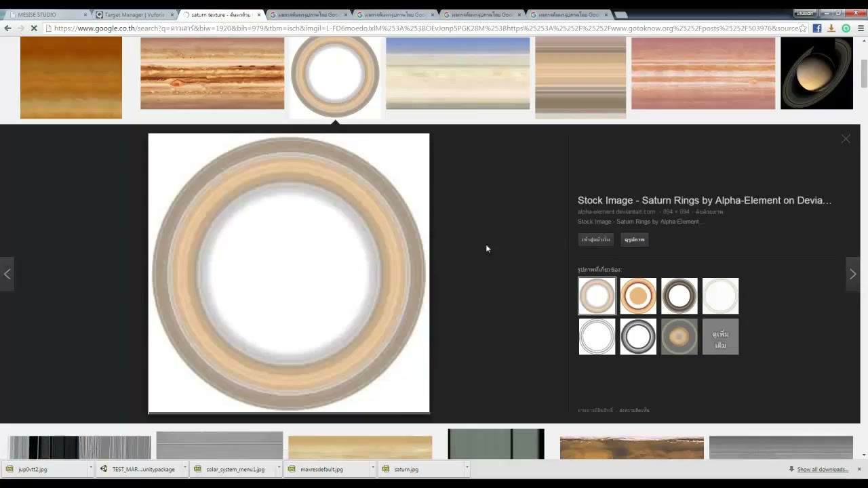Switch to the Target Manager Vuforia tab
Viewport: 868px width, 488px height.
pyautogui.click(x=134, y=14)
